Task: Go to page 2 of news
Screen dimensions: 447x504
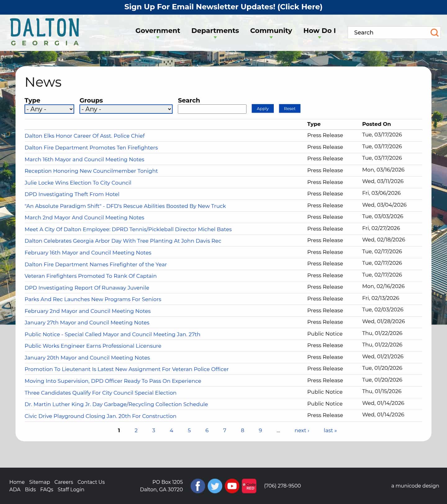Action: click(x=136, y=430)
